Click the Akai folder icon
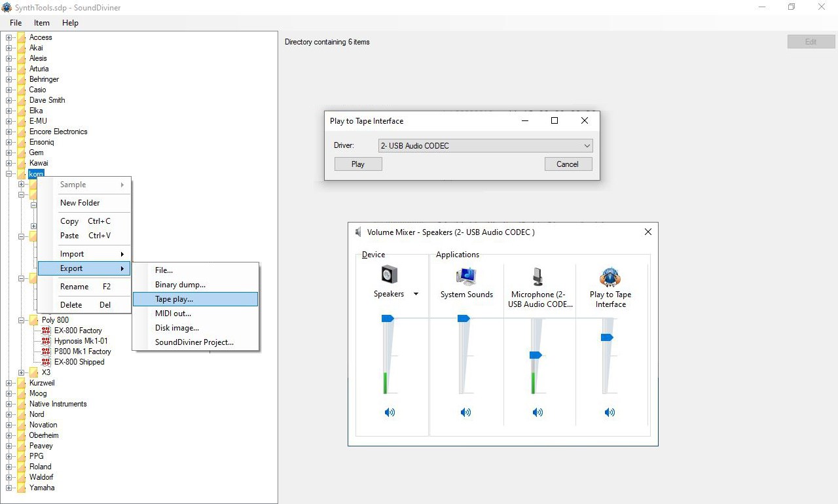838x504 pixels. point(22,48)
